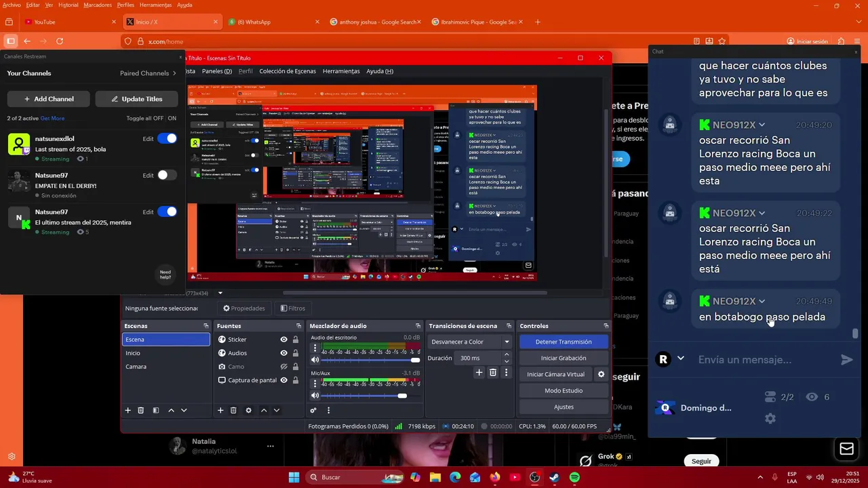The image size is (868, 488).
Task: Click Iniciar Grabación button
Action: [564, 358]
